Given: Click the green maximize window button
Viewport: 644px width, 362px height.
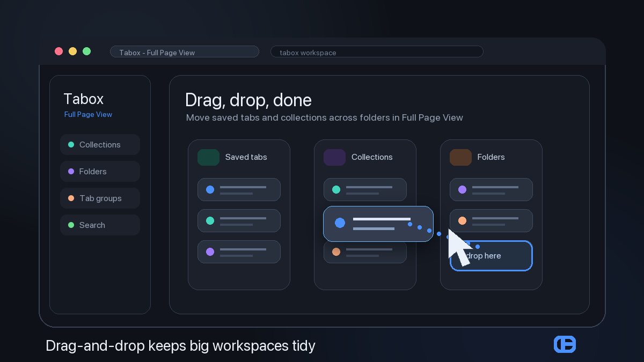Looking at the screenshot, I should [87, 51].
